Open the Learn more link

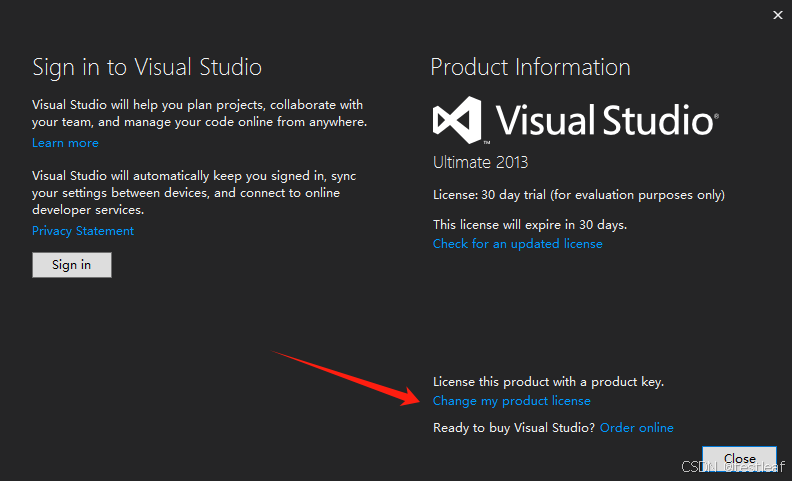(x=65, y=143)
